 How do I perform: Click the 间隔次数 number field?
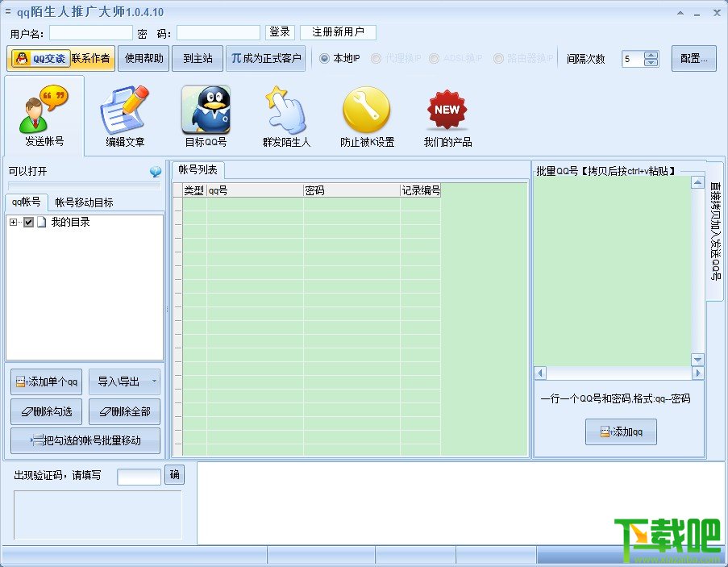tap(634, 59)
